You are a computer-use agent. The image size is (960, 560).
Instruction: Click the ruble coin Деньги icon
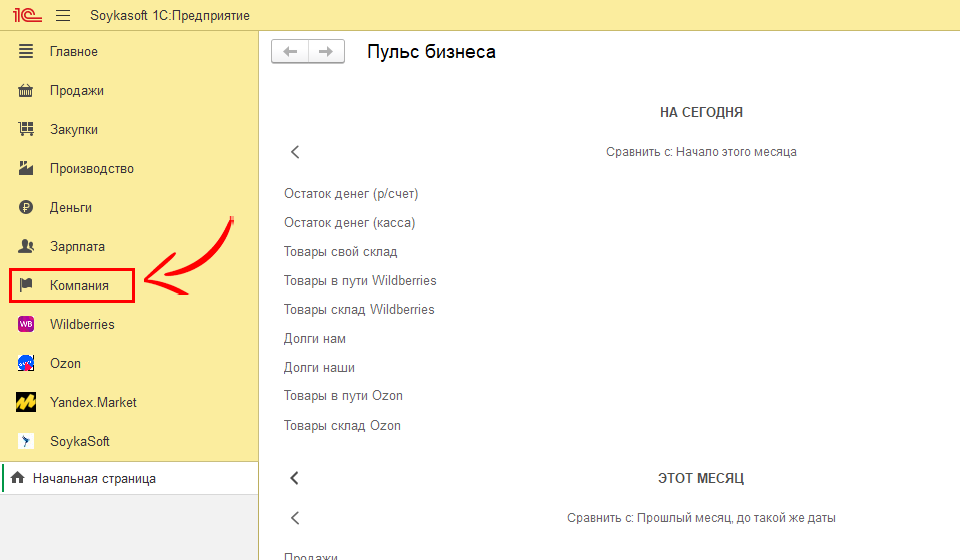27,208
